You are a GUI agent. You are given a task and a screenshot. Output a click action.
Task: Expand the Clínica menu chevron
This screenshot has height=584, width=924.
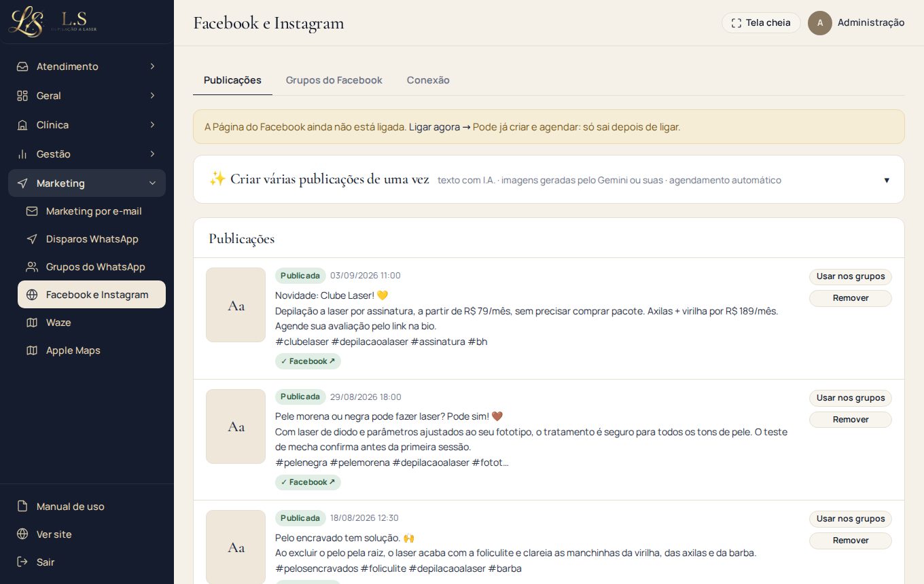point(152,125)
